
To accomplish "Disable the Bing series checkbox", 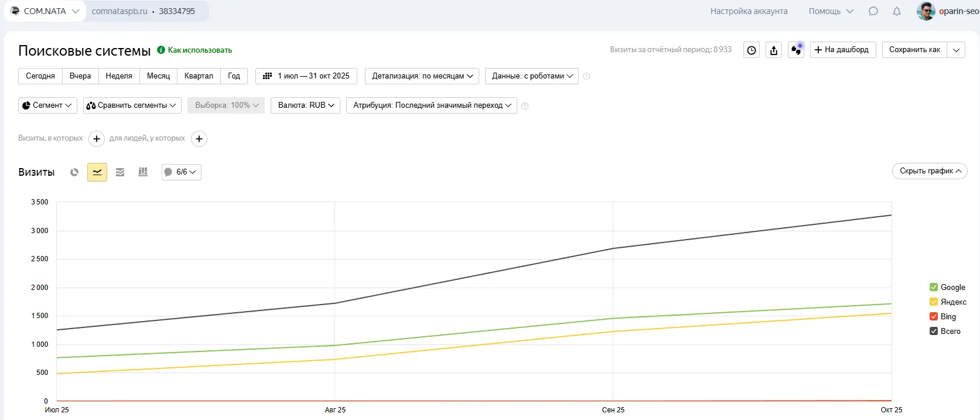I will 934,316.
